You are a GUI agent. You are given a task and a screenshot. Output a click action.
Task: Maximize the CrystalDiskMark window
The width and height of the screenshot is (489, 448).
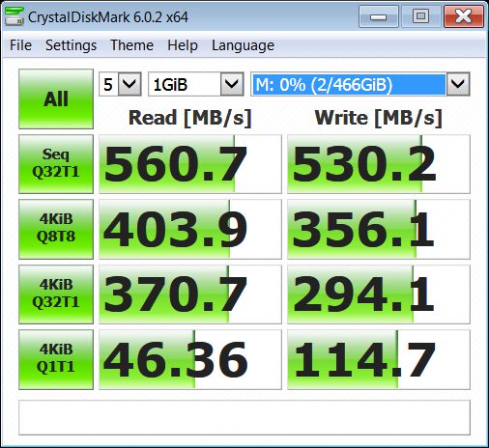tap(420, 16)
